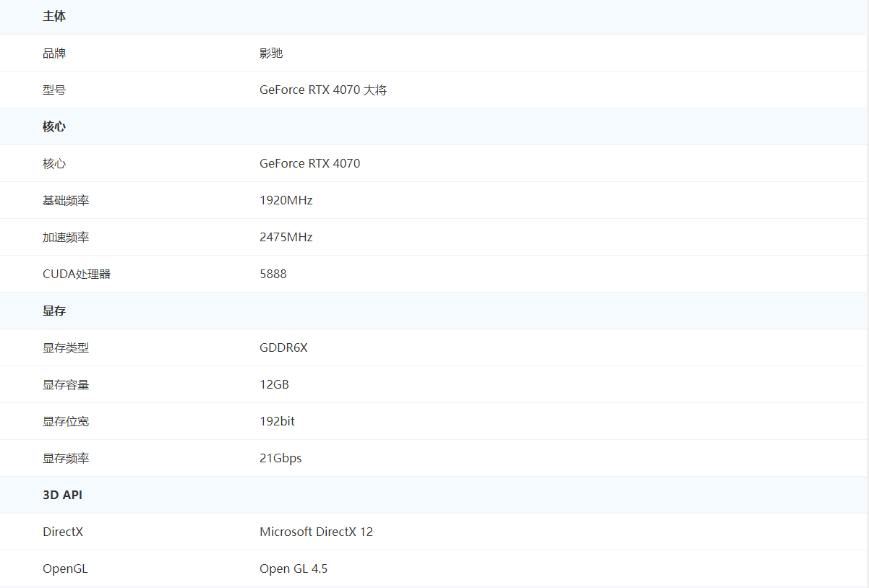
Task: Click the Open GL 4.5 value
Action: pos(294,568)
